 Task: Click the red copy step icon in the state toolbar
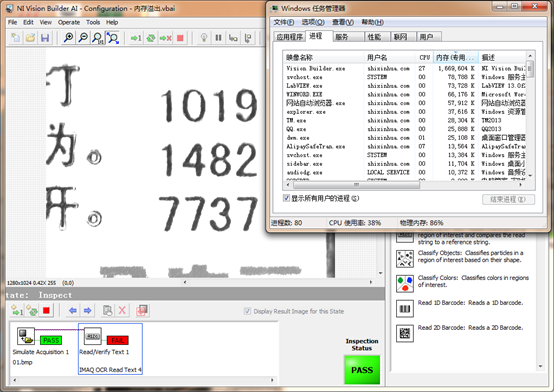coord(142,311)
